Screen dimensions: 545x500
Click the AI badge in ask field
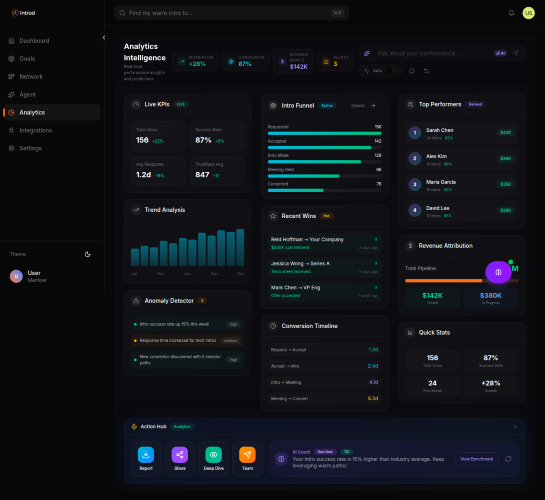500,53
